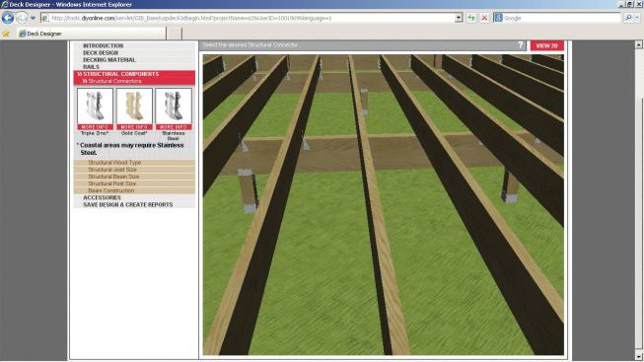This screenshot has height=362, width=644.
Task: Click the page scrollbar down arrow
Action: pos(639,356)
